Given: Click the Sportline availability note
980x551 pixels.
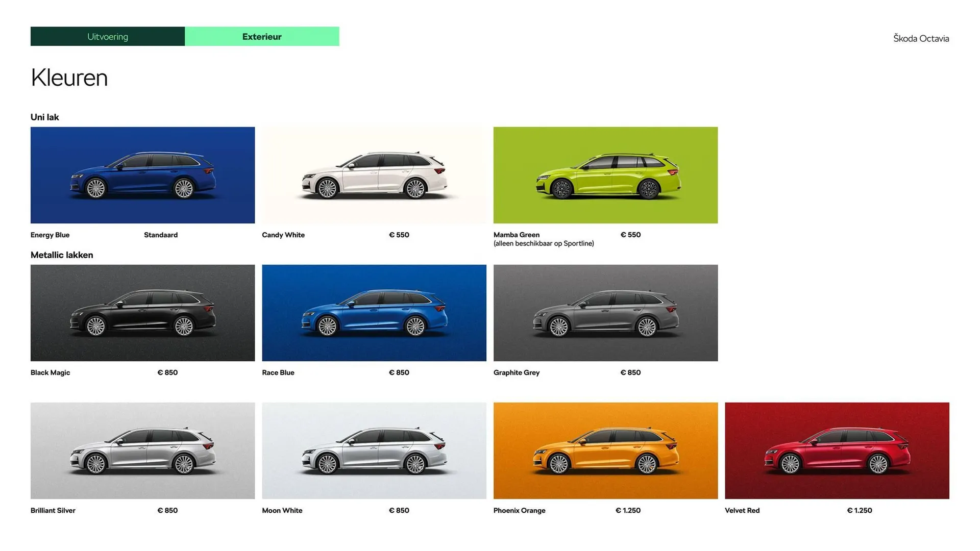Looking at the screenshot, I should [x=544, y=243].
